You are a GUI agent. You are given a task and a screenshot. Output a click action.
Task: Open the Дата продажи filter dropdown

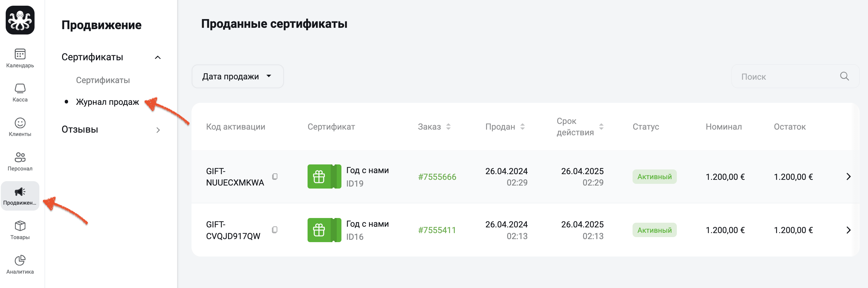(x=237, y=76)
